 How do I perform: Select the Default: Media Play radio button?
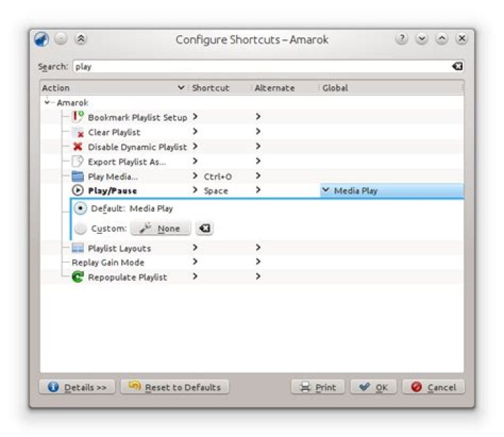pyautogui.click(x=80, y=209)
